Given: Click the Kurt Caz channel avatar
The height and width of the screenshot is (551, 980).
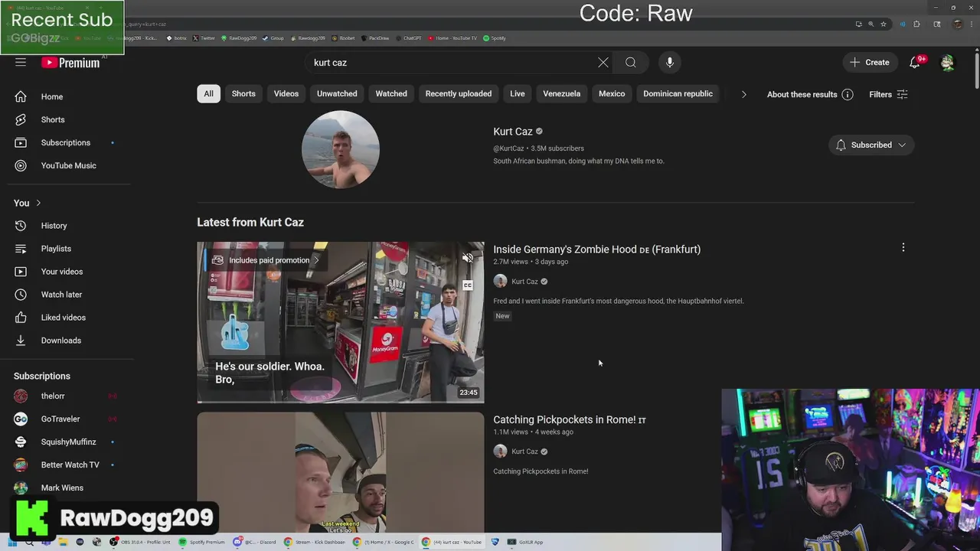Looking at the screenshot, I should [341, 149].
